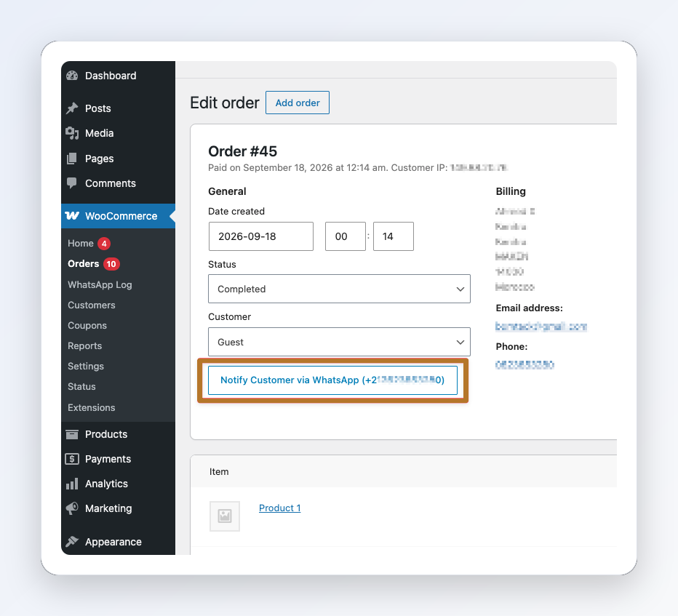This screenshot has height=616, width=678.
Task: Click the Add order button
Action: coord(298,103)
